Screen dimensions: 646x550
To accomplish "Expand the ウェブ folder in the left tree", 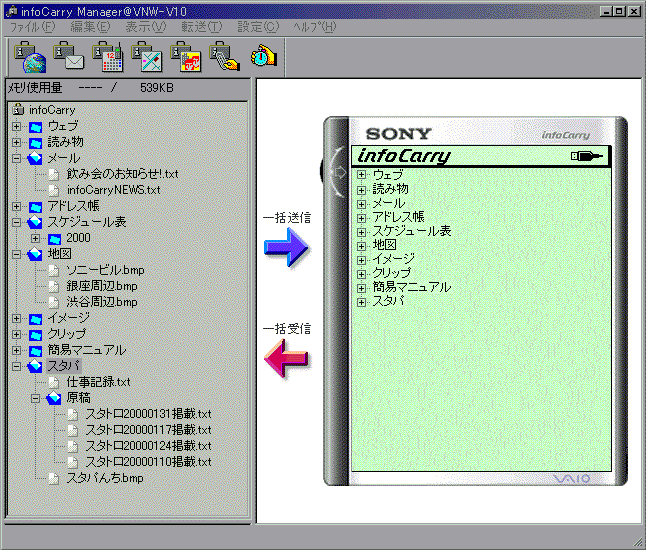I will (17, 126).
